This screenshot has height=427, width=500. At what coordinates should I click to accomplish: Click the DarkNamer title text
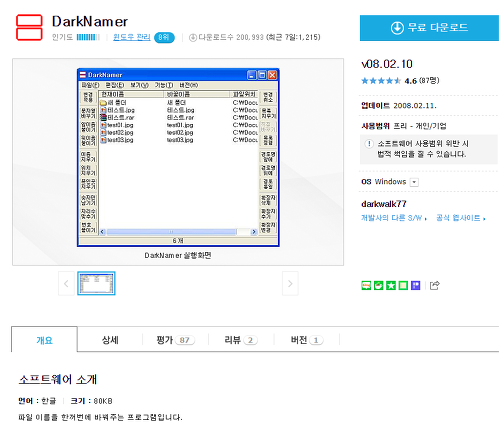[90, 22]
